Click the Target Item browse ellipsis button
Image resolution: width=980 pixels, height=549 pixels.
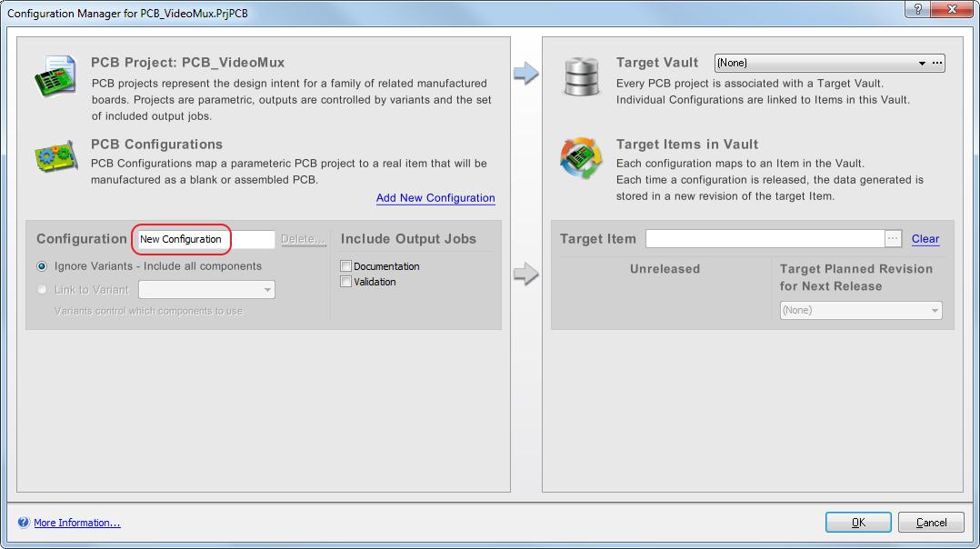(893, 238)
